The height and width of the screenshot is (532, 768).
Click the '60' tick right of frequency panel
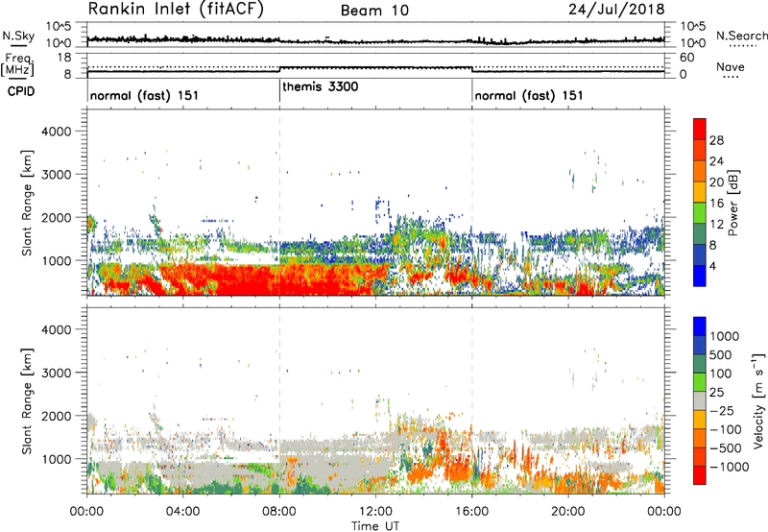(687, 58)
